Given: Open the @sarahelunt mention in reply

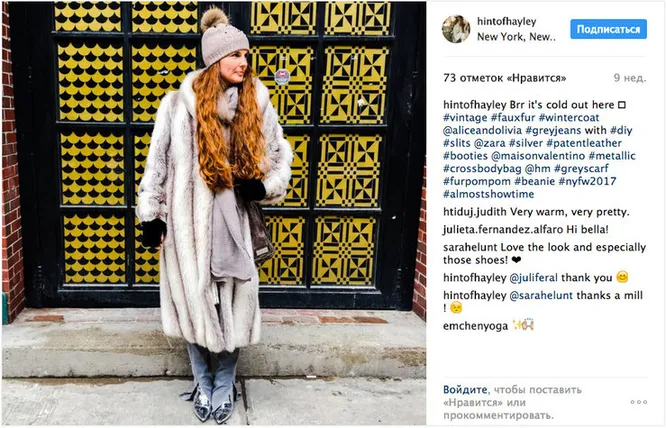Looking at the screenshot, I should pos(541,296).
